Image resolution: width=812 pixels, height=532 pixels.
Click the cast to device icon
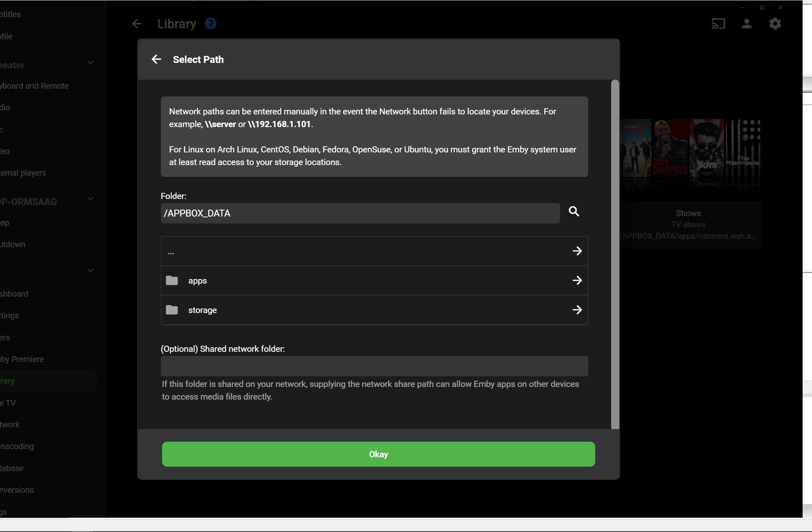click(x=718, y=24)
